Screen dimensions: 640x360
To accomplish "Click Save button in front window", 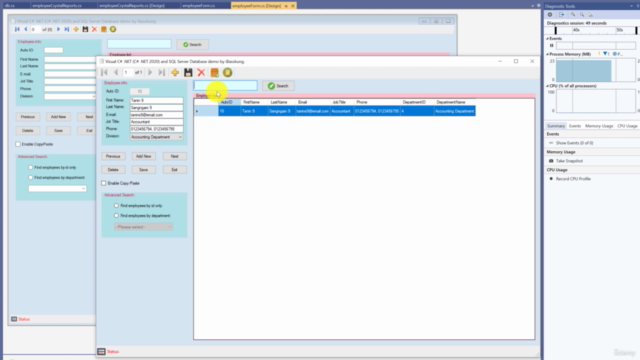I will click(144, 170).
